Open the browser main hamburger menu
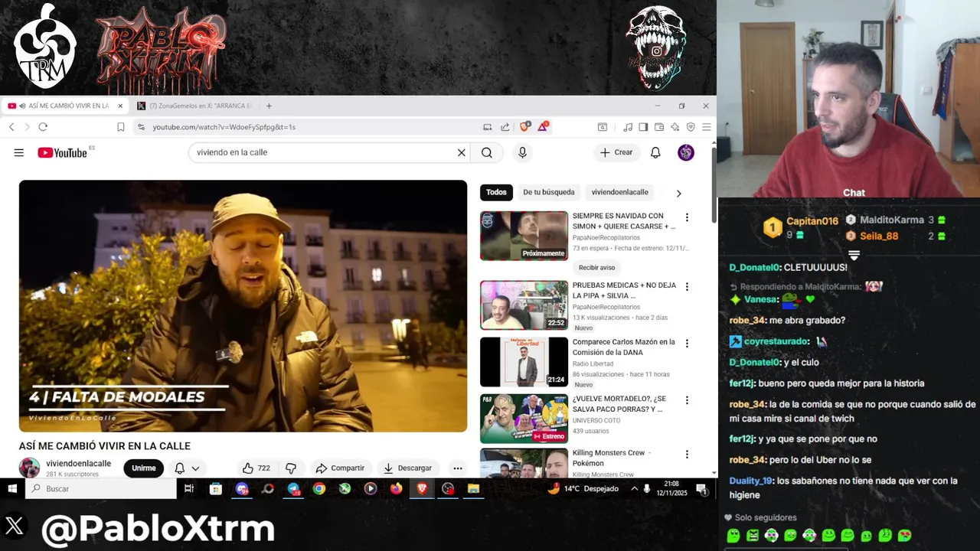The image size is (980, 551). [707, 127]
